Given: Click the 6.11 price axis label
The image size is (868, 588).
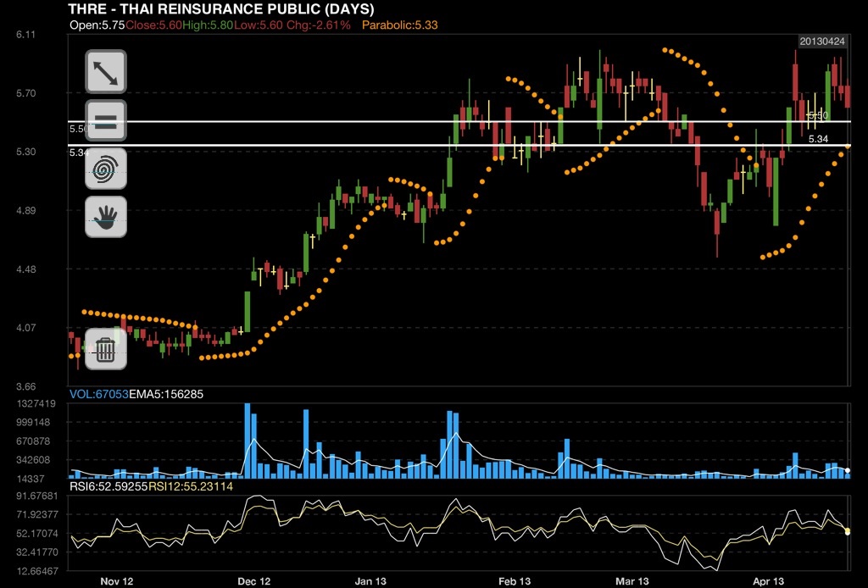Looking at the screenshot, I should 25,34.
